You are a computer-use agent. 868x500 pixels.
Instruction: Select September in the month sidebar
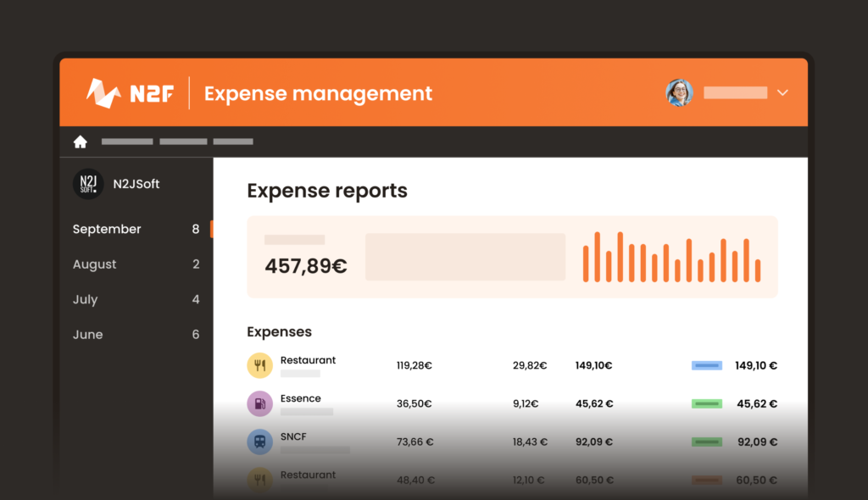click(x=107, y=229)
